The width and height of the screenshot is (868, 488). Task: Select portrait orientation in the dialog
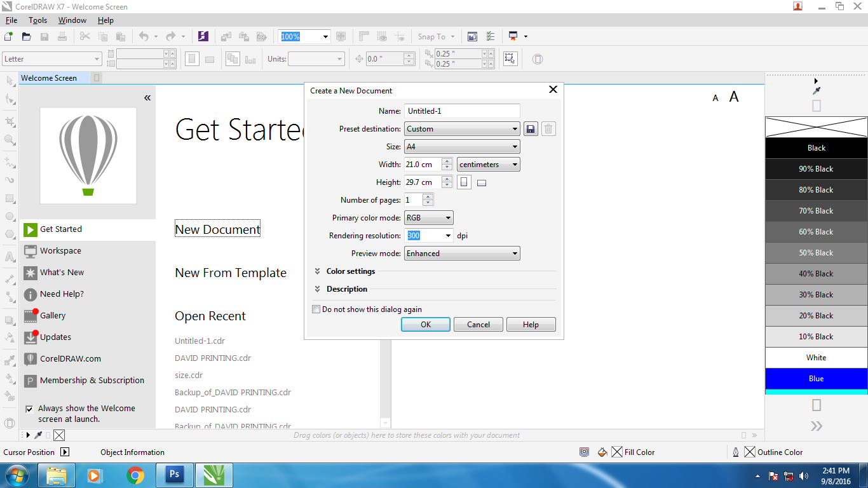[x=464, y=182]
